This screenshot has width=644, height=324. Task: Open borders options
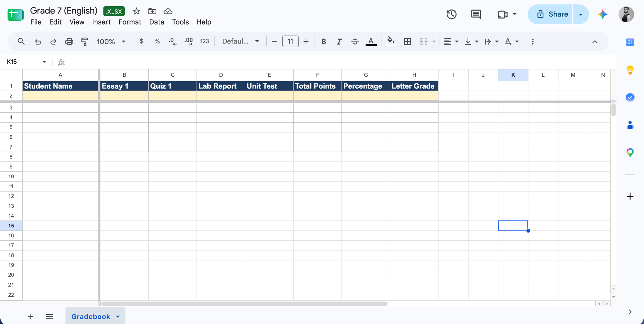[407, 42]
